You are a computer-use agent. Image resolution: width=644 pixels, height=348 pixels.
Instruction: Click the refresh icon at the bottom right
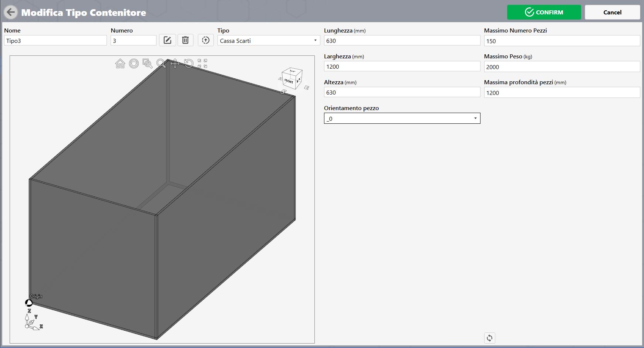(489, 338)
